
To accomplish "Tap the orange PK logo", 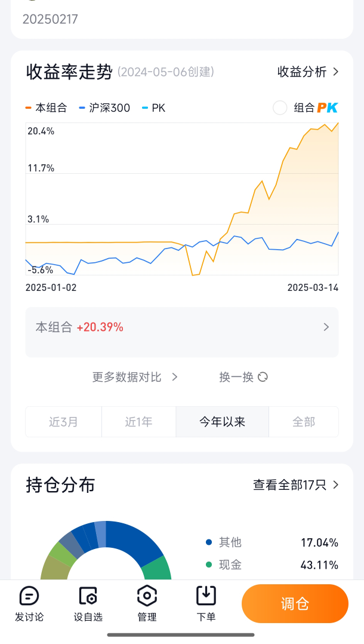I will pyautogui.click(x=328, y=108).
